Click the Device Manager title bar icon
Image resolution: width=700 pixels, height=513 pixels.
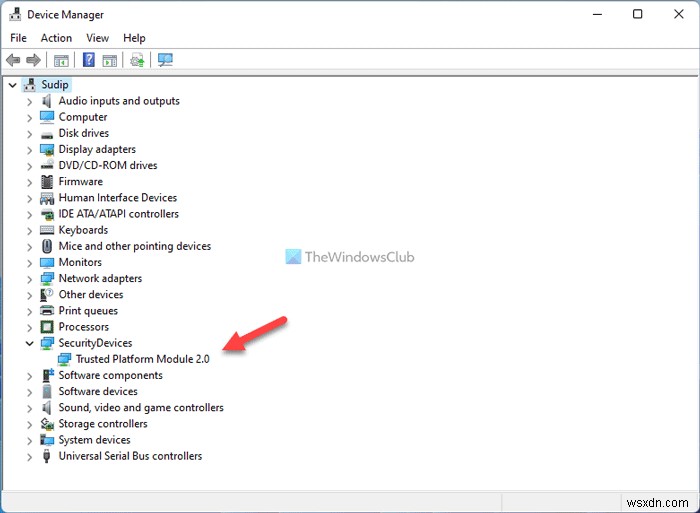click(x=15, y=14)
